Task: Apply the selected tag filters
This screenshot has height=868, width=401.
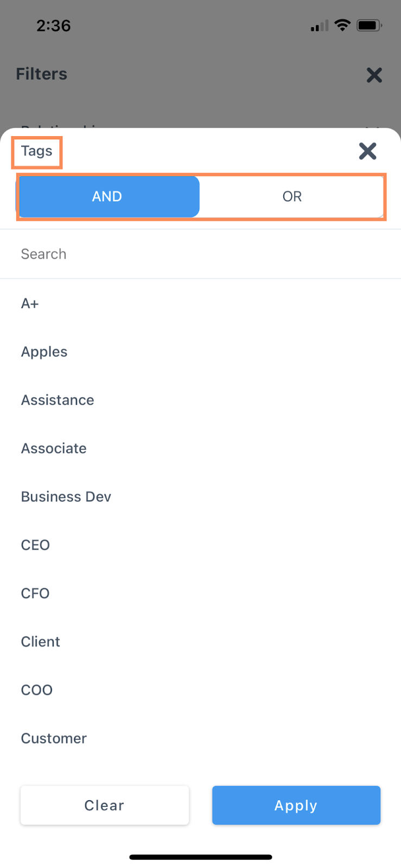Action: (296, 805)
